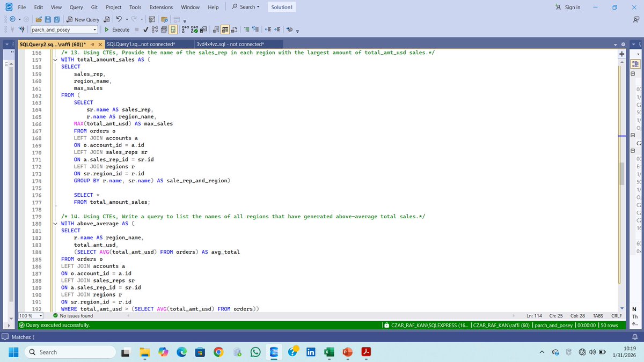Click the Query Options icon
Image resolution: width=644 pixels, height=362 pixels.
[164, 29]
